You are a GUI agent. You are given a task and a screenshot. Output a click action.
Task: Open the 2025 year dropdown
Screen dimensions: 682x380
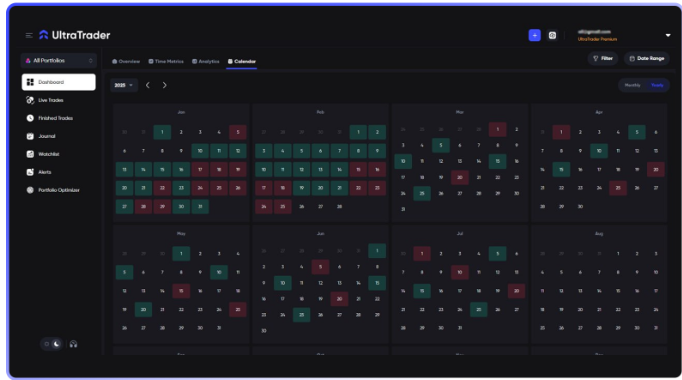pos(124,85)
